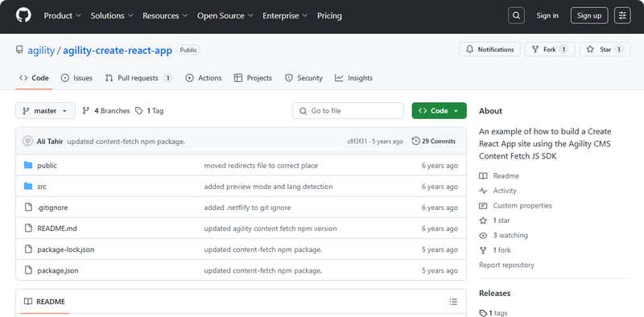View the 1 Tag link
The height and width of the screenshot is (317, 644).
pyautogui.click(x=150, y=110)
